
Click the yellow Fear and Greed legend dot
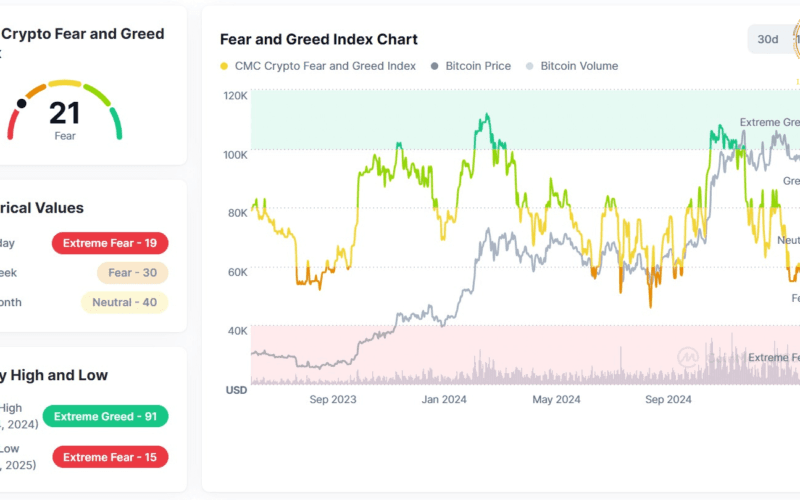click(x=224, y=66)
